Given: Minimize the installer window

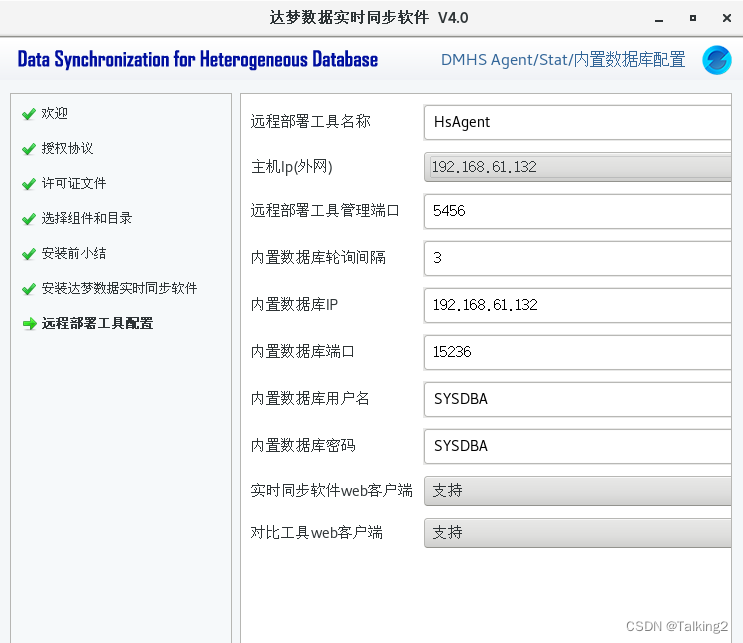Looking at the screenshot, I should pos(659,19).
